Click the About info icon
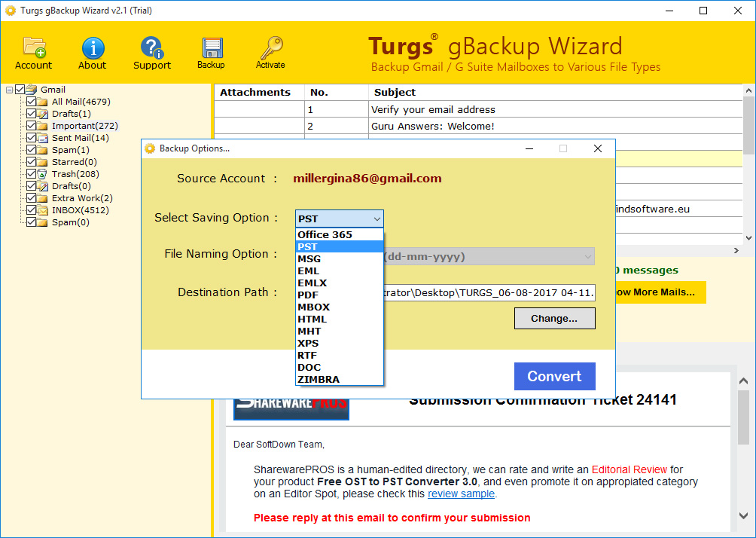 (x=93, y=48)
